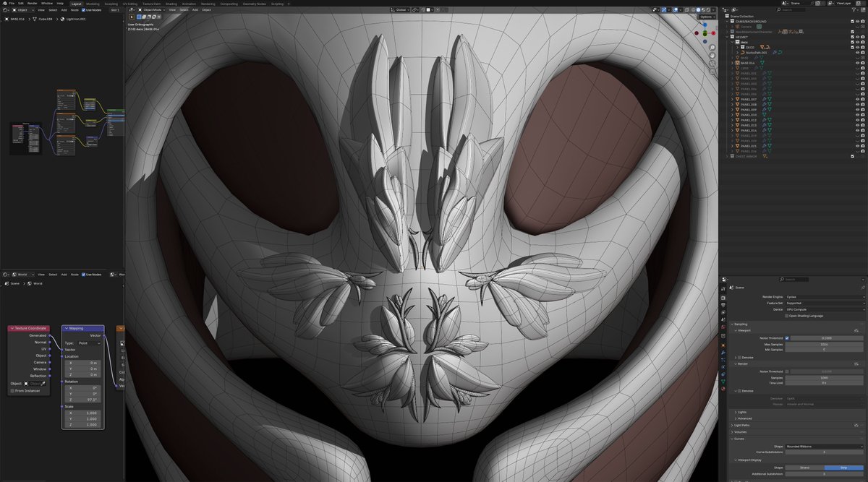Toggle camera view icon in viewport
The height and width of the screenshot is (482, 868).
(x=712, y=65)
